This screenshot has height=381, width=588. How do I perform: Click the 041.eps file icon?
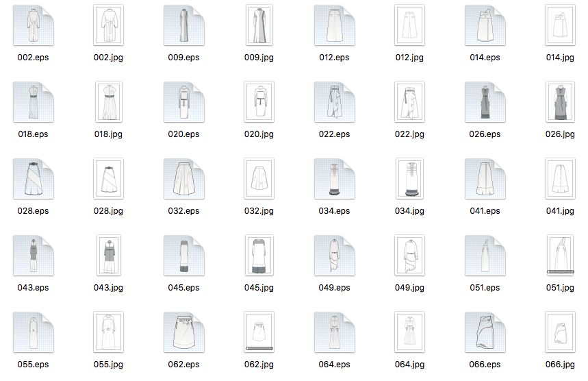485,179
